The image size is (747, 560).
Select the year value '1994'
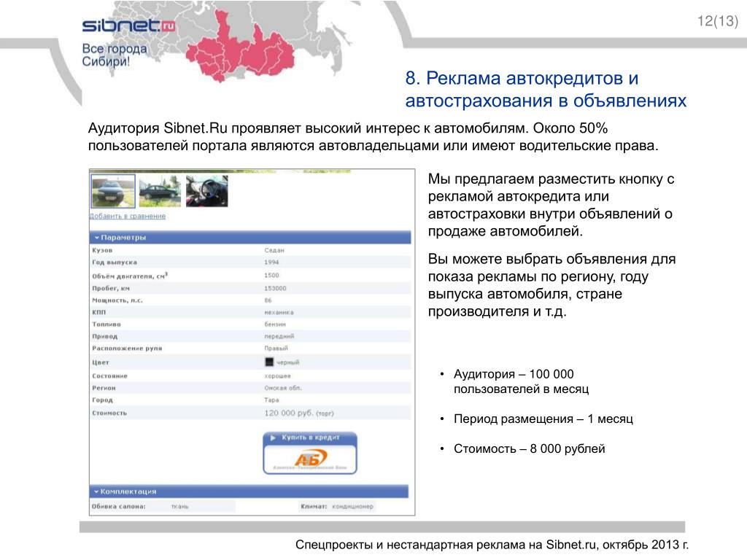click(x=271, y=262)
